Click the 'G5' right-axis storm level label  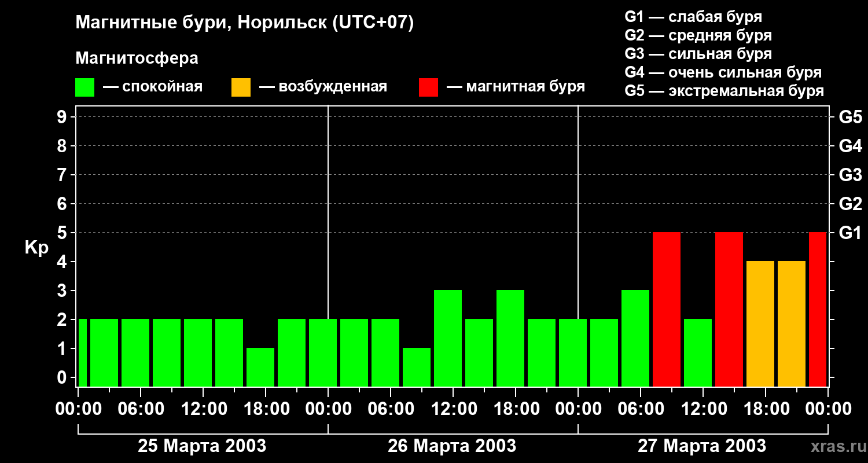851,117
